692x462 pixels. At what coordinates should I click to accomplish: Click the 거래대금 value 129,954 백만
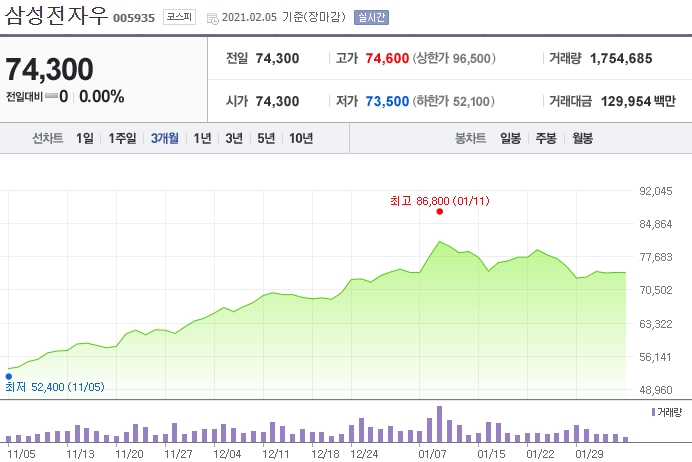[x=638, y=101]
